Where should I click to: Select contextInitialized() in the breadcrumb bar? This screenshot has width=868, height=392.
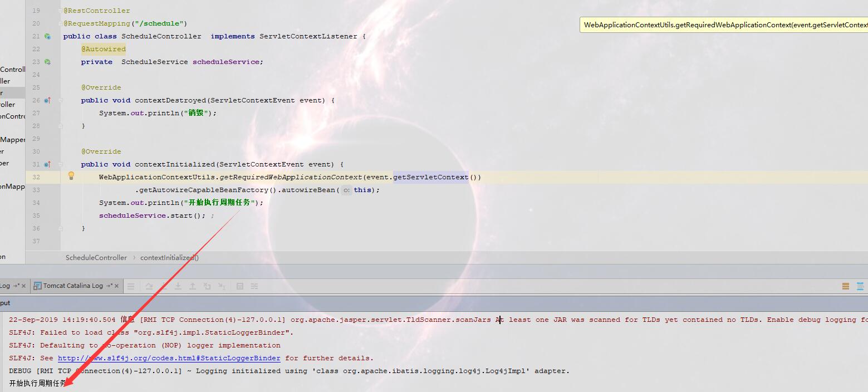tap(169, 258)
